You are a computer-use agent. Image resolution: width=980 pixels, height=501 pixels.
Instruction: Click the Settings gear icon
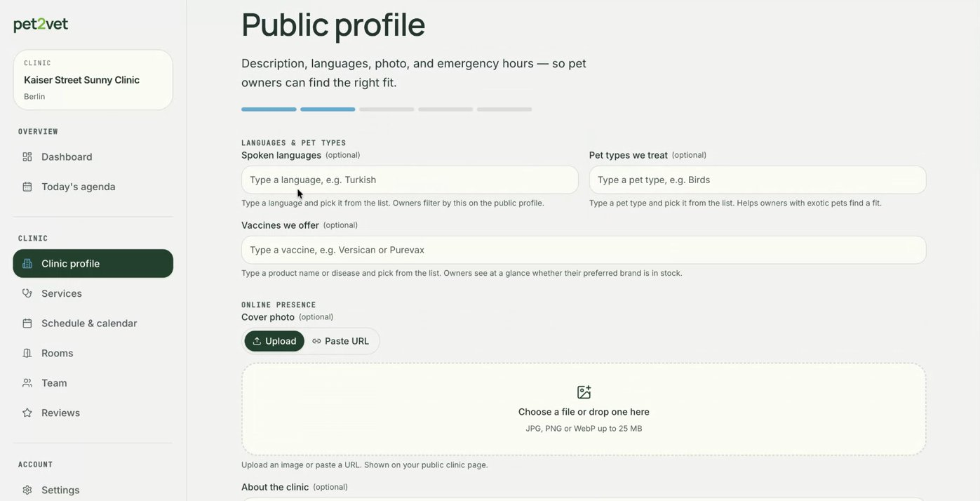(x=27, y=490)
